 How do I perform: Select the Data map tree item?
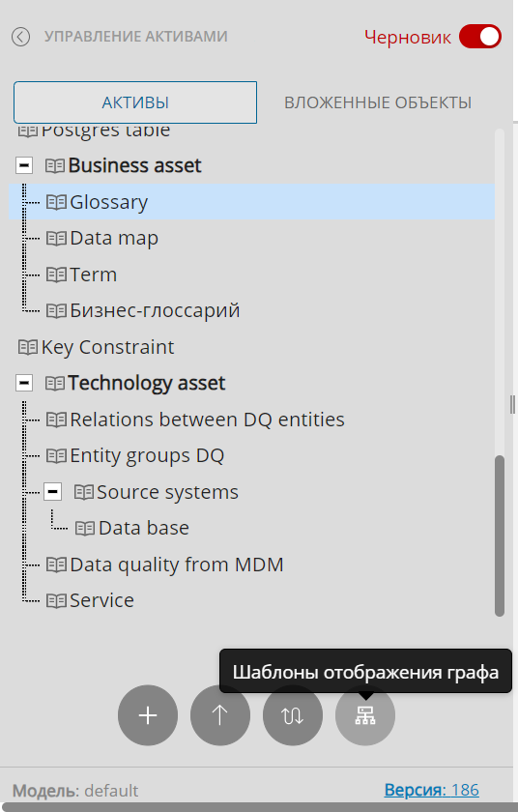tap(114, 238)
